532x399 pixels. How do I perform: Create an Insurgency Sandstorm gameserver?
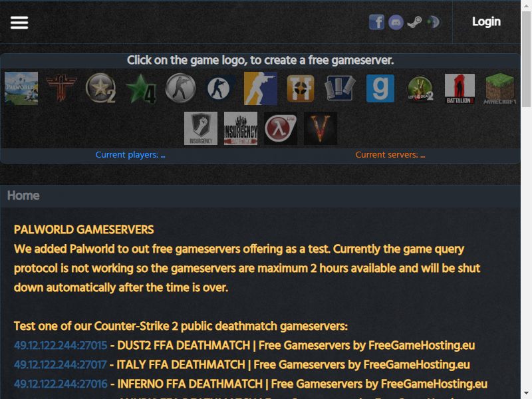coord(241,128)
